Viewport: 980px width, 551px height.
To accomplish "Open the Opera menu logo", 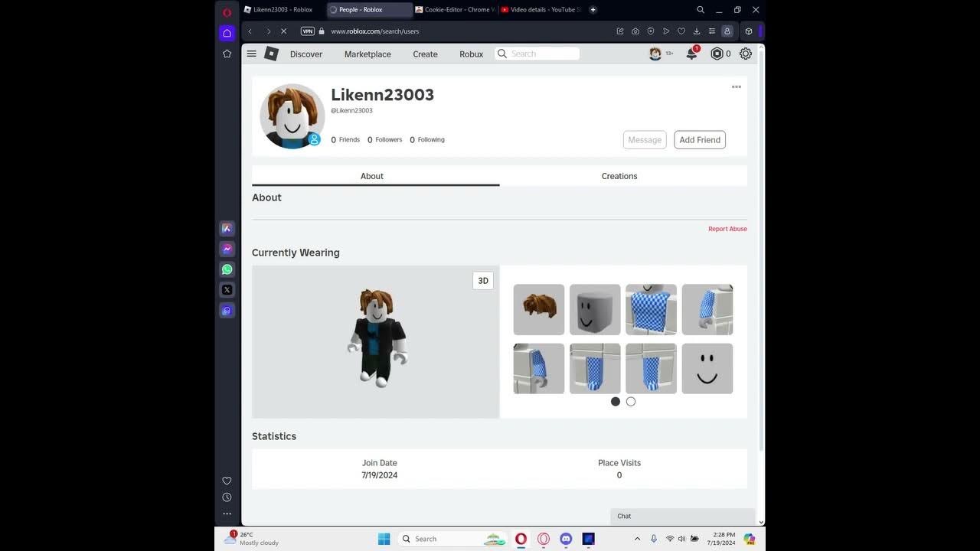I will [x=227, y=12].
